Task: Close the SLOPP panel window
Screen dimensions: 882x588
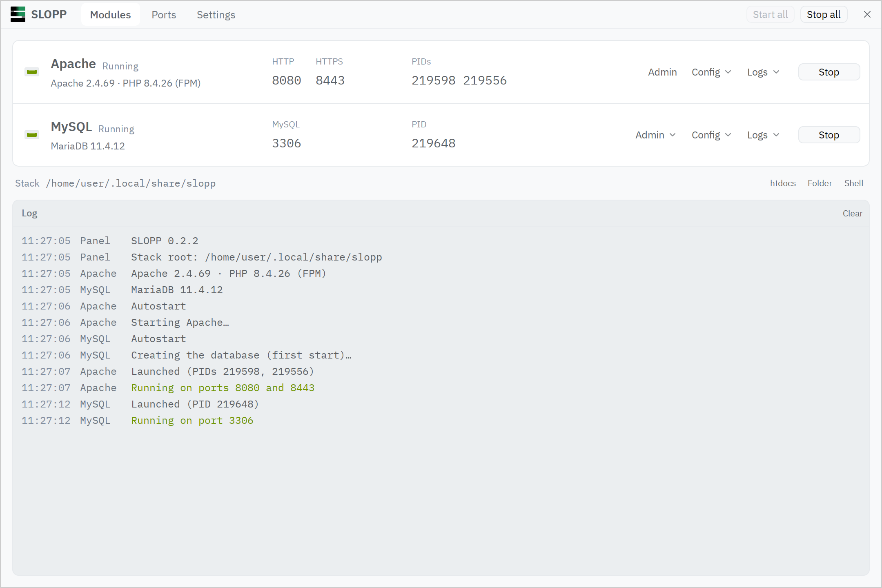Action: pyautogui.click(x=867, y=14)
